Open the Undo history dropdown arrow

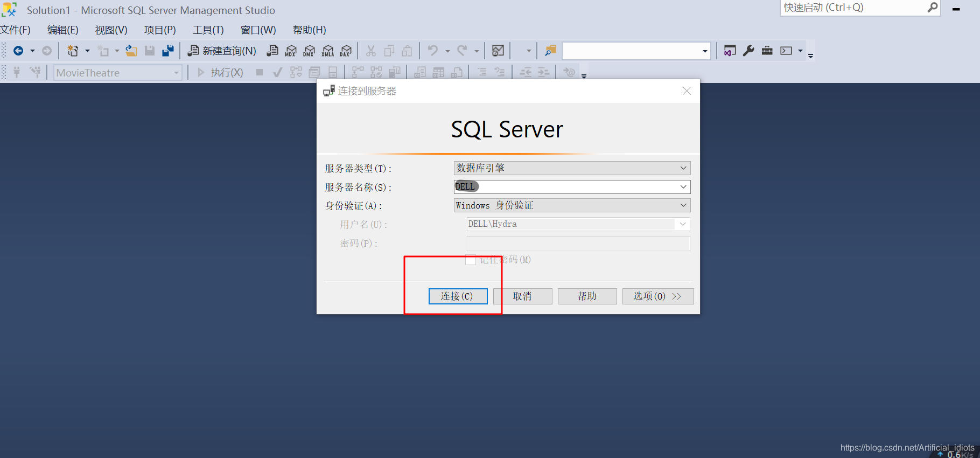point(447,51)
